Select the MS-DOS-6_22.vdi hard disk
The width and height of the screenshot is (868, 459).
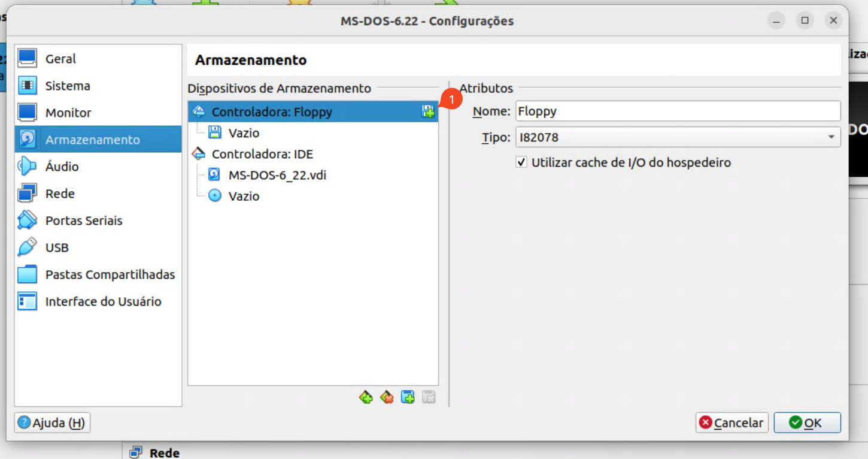(x=277, y=175)
